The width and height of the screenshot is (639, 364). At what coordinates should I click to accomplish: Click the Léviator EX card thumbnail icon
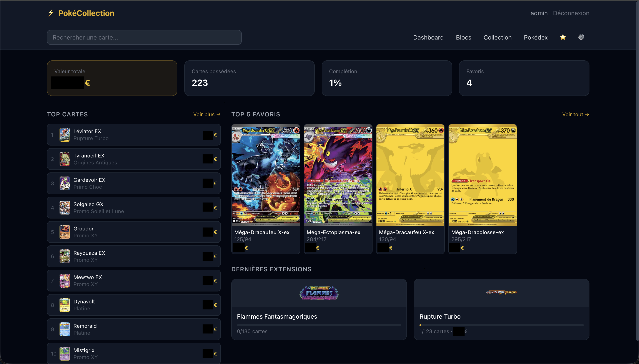65,135
